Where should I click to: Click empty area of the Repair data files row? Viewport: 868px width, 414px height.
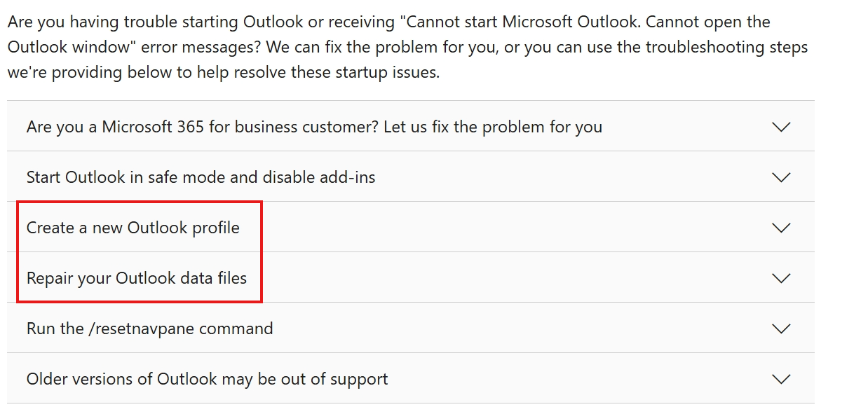coord(491,278)
